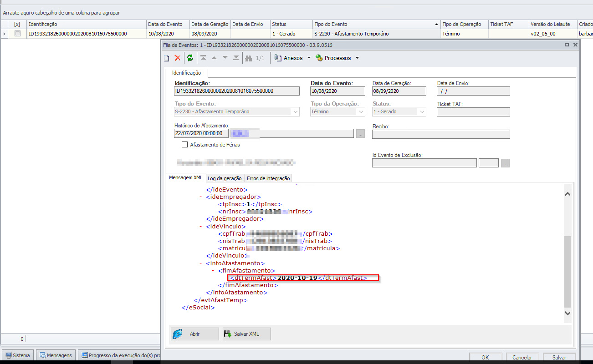Switch to the Mensagem XML tab
The width and height of the screenshot is (593, 364).
tap(185, 177)
